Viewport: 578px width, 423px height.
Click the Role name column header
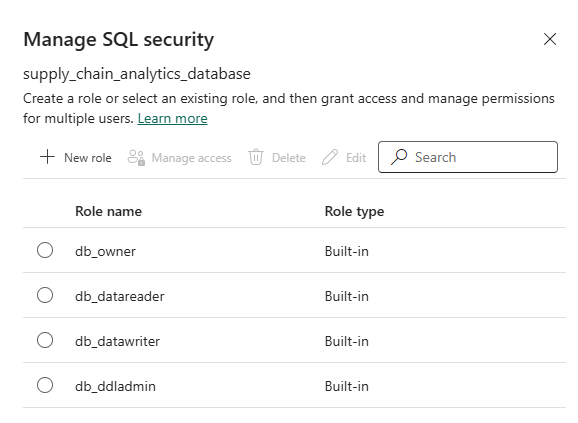click(x=108, y=212)
